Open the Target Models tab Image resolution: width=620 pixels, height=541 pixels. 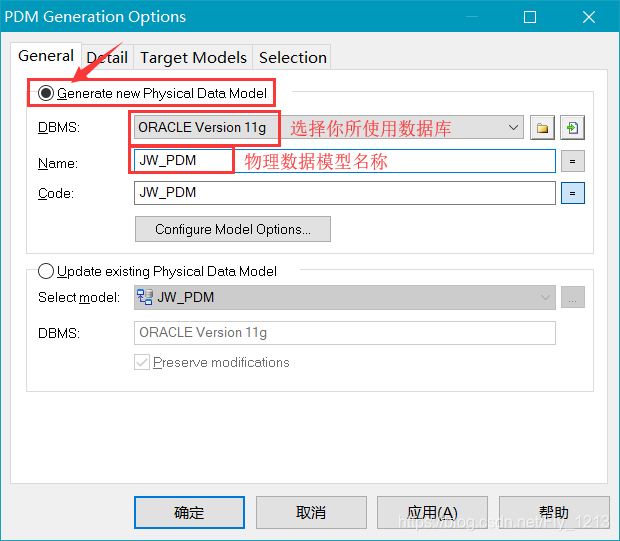coord(193,58)
